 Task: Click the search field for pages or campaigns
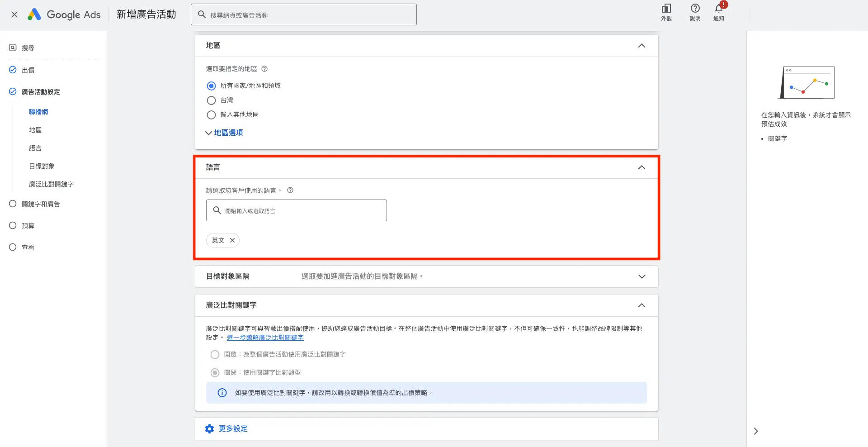click(x=304, y=15)
